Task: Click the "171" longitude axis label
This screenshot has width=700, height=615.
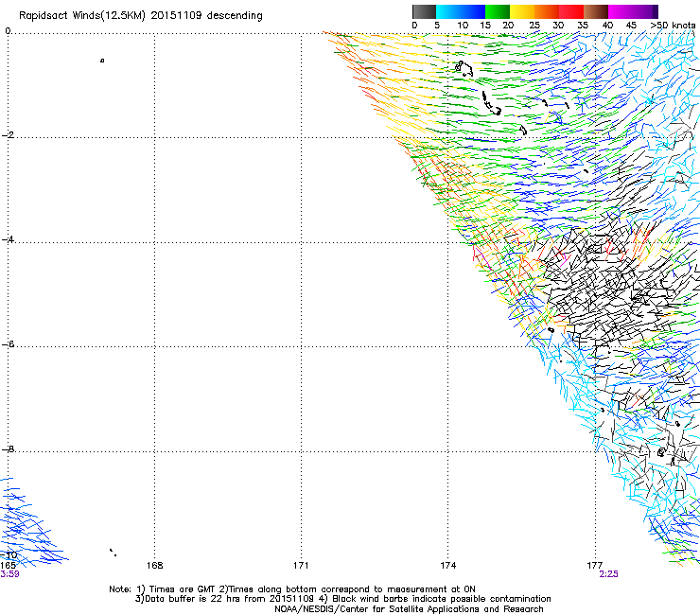Action: 301,566
